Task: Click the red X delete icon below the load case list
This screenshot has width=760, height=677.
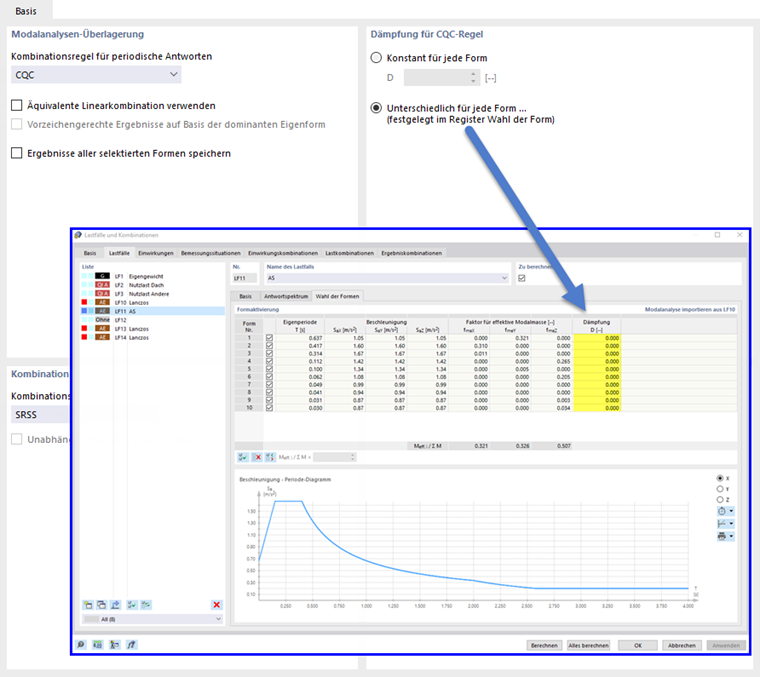Action: [x=217, y=605]
